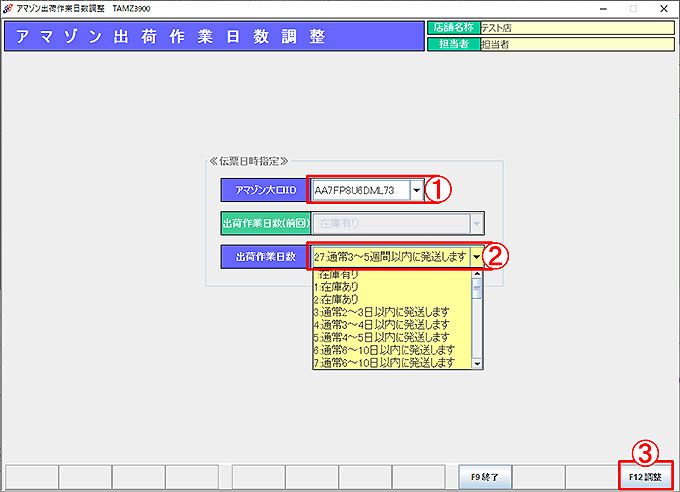The image size is (680, 492).
Task: Click the AA7FP8U6DML73 ID field
Action: (360, 189)
